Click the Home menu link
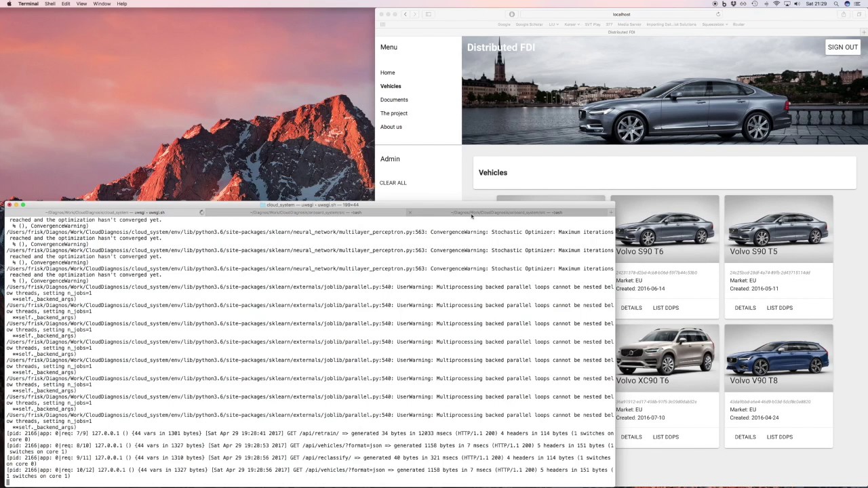Screen dimensions: 868x488 (388, 73)
